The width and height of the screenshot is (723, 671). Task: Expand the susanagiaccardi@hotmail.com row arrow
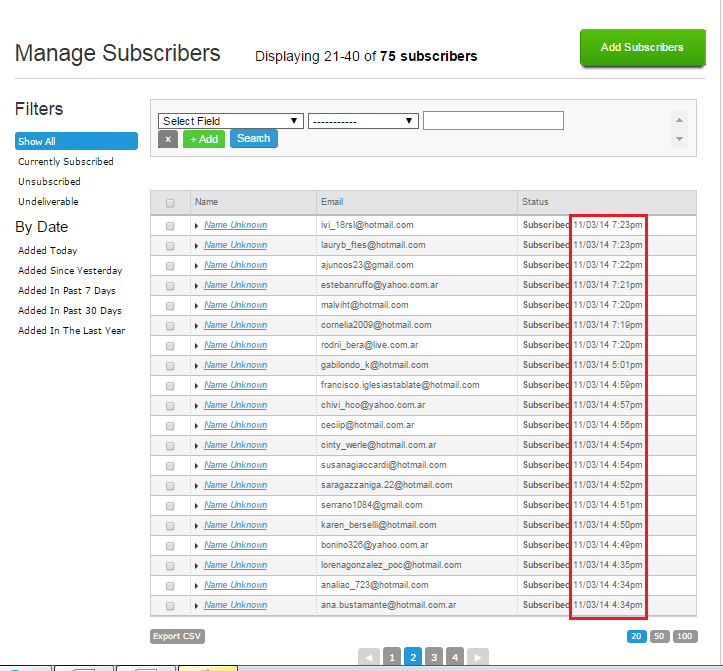click(196, 466)
